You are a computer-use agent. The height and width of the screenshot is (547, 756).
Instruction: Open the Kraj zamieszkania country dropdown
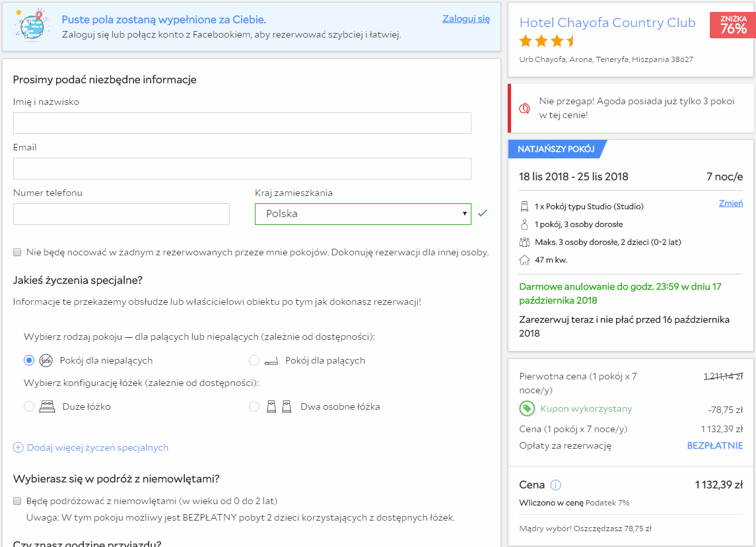tap(363, 214)
